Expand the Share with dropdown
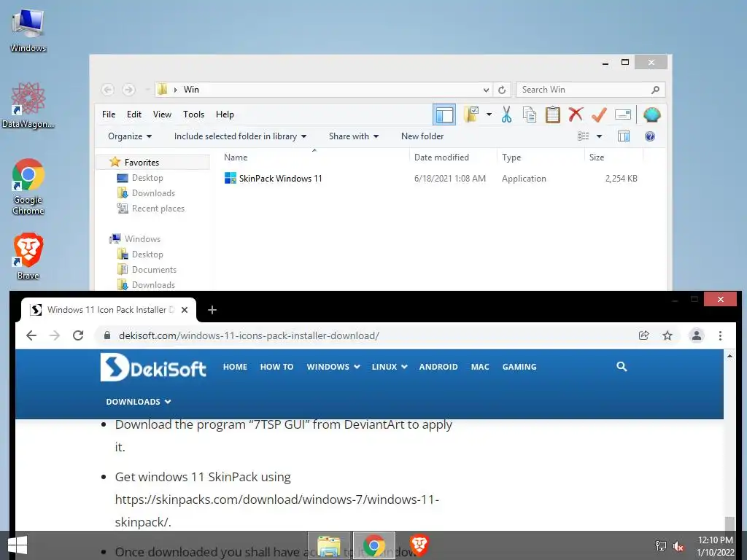 pyautogui.click(x=354, y=136)
